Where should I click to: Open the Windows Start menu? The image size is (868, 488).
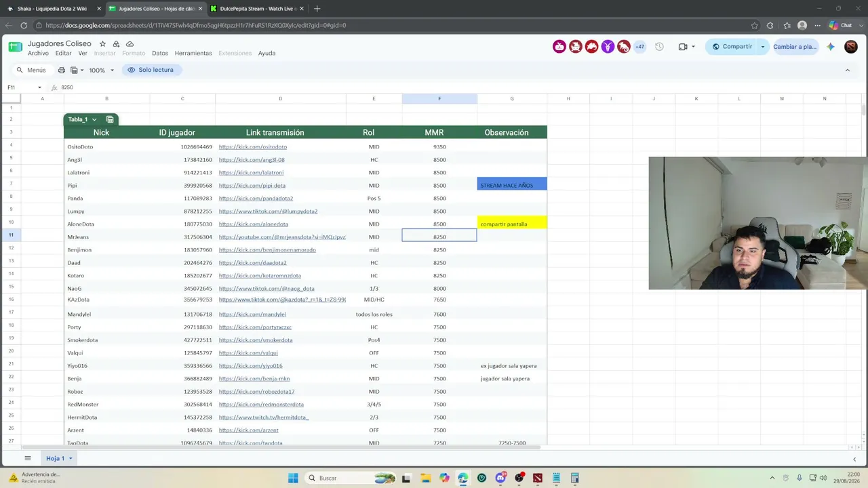(293, 478)
